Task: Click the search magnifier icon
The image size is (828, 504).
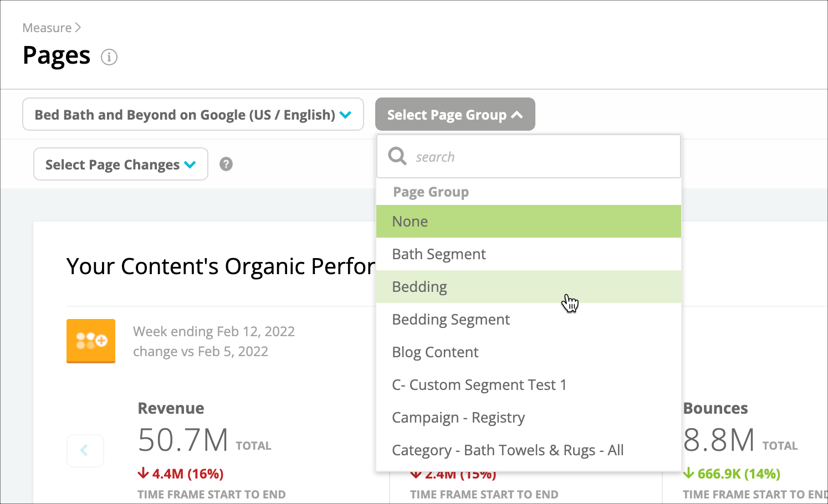Action: tap(397, 156)
